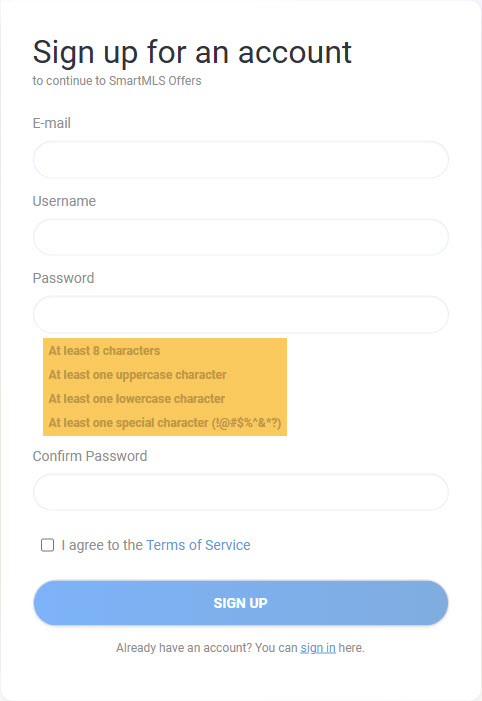Click the Password label above its field
Image resolution: width=482 pixels, height=701 pixels.
pyautogui.click(x=63, y=278)
